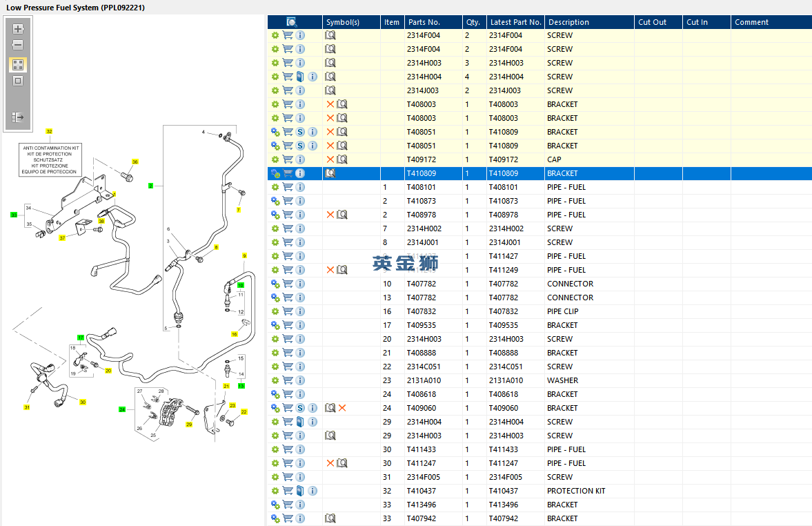Viewport: 812px width, 526px height.
Task: Open info for selected T410809 BRACKET row
Action: [300, 173]
